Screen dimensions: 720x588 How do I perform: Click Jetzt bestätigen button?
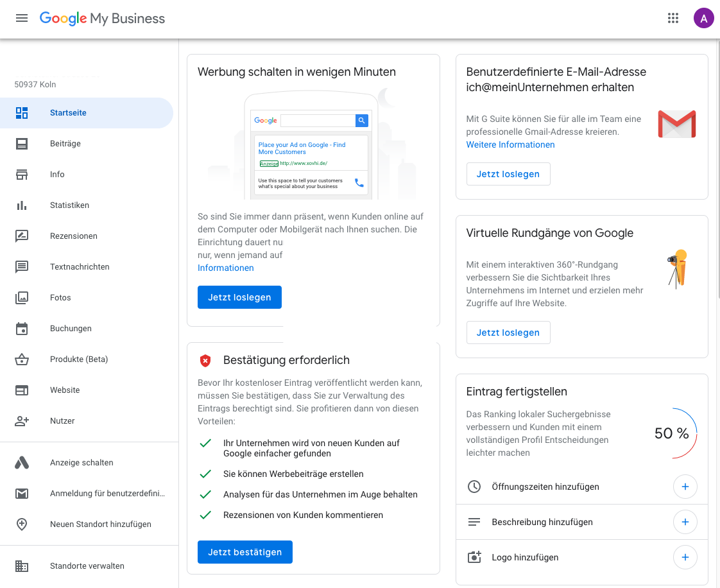tap(244, 552)
